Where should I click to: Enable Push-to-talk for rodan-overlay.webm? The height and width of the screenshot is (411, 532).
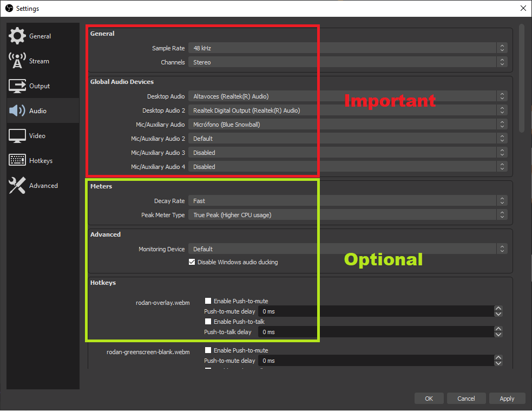[x=208, y=322]
